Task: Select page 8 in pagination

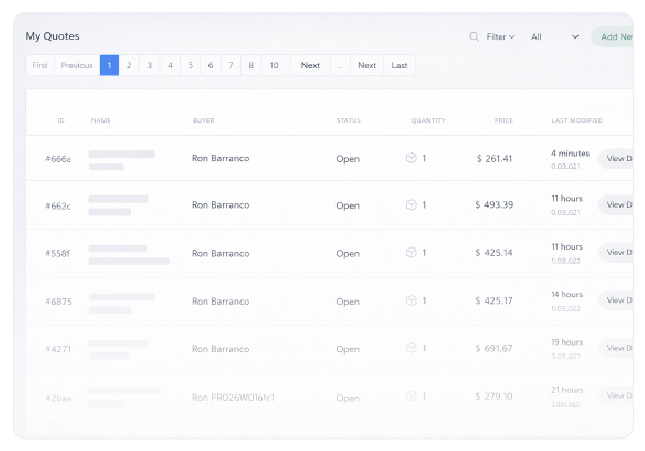Action: [251, 65]
